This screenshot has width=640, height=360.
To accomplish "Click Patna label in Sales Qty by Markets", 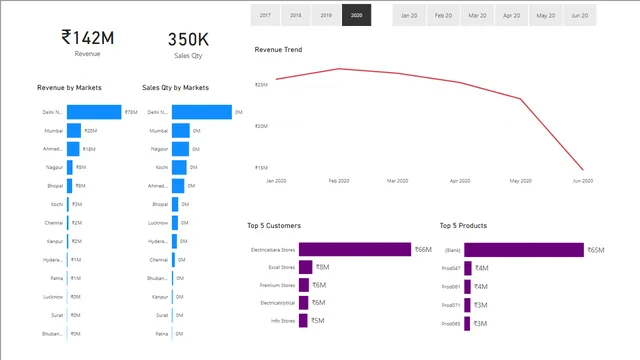I will point(162,334).
